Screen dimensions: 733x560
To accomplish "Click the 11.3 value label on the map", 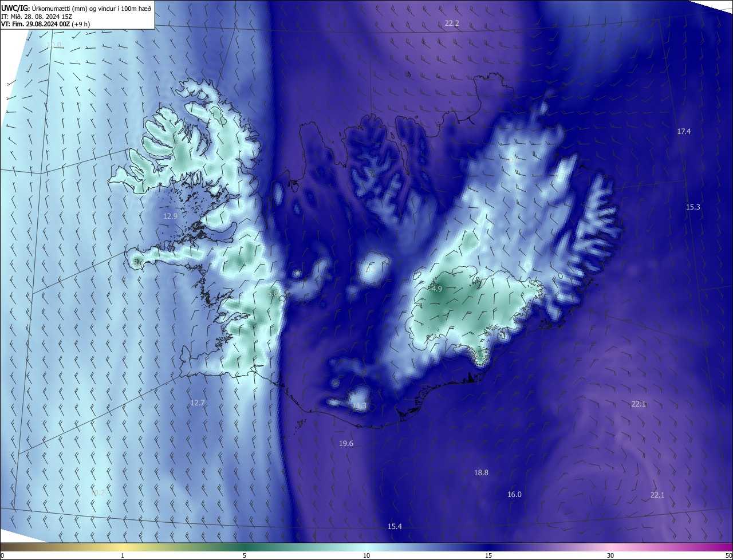I will [x=359, y=406].
